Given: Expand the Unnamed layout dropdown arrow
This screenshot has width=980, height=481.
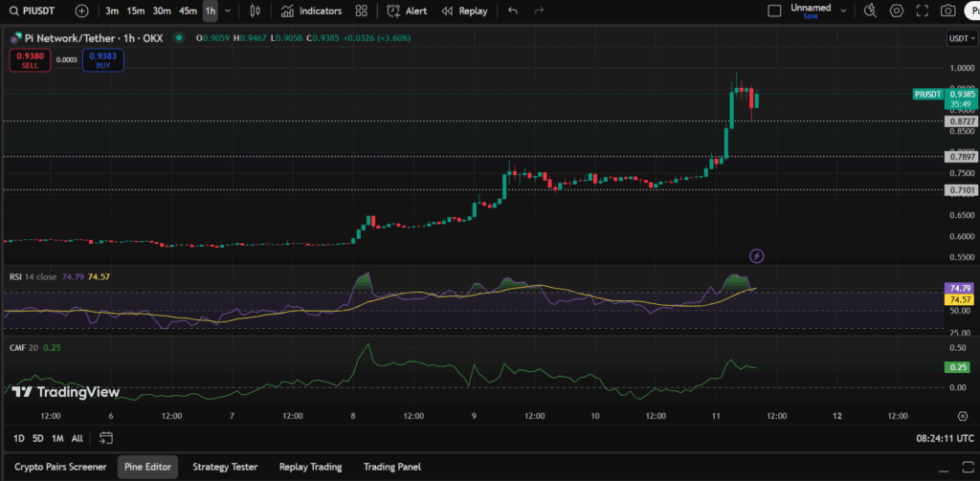Looking at the screenshot, I should pyautogui.click(x=843, y=11).
